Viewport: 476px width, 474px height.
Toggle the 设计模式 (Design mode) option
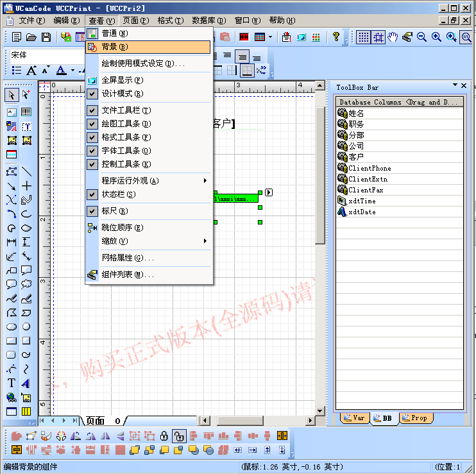point(122,94)
